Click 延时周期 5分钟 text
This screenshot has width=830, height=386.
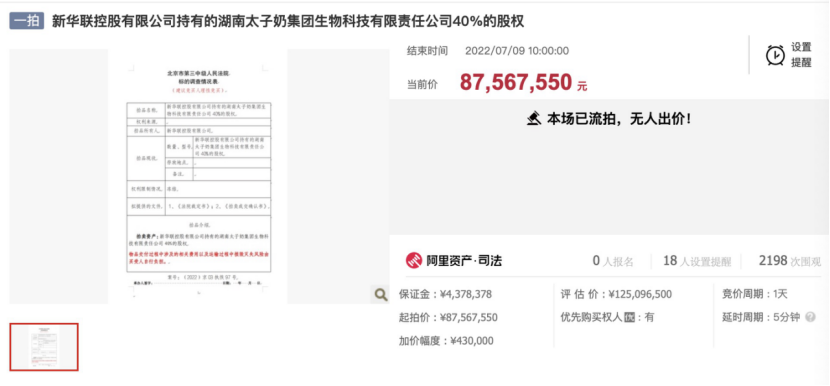[762, 317]
